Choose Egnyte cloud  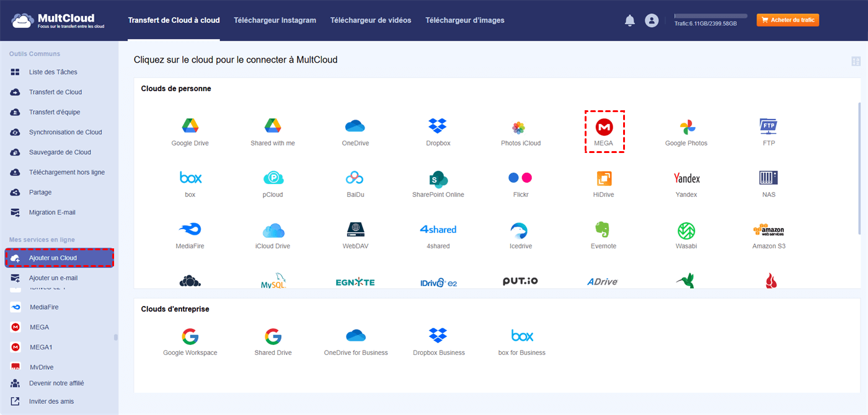point(355,282)
